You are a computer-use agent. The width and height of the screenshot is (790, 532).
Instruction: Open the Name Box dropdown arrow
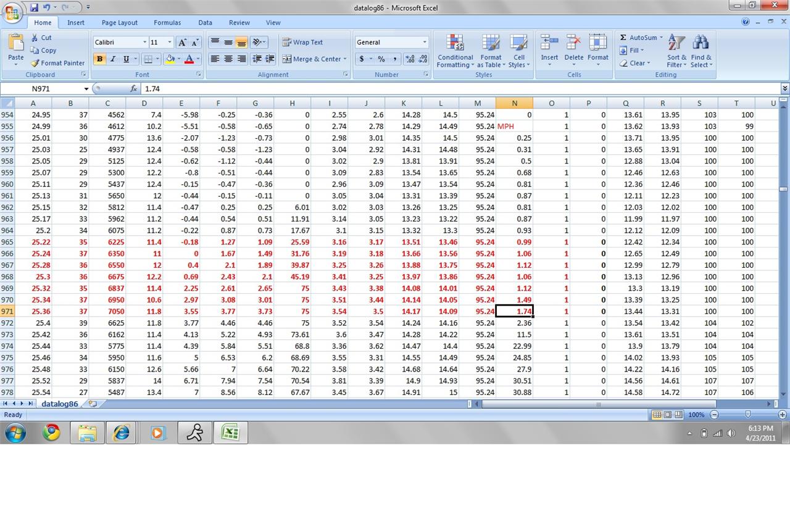pyautogui.click(x=86, y=89)
